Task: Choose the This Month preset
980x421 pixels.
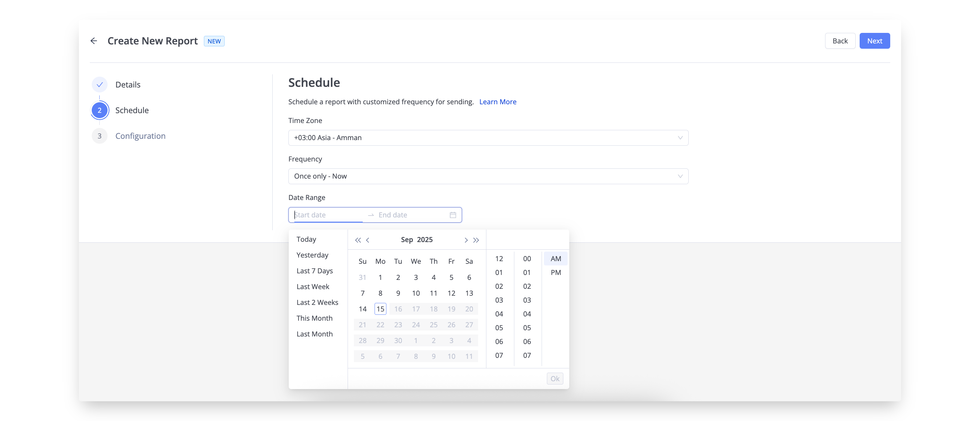Action: click(x=314, y=318)
